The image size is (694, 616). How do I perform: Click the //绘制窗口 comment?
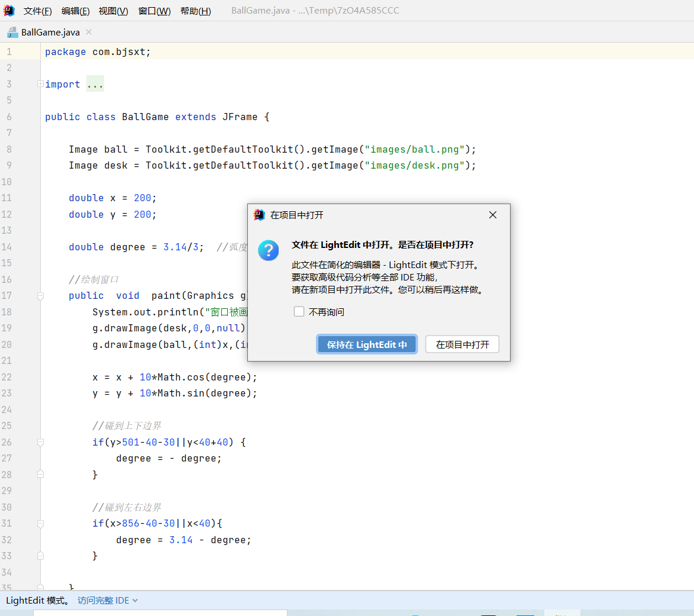(x=93, y=279)
